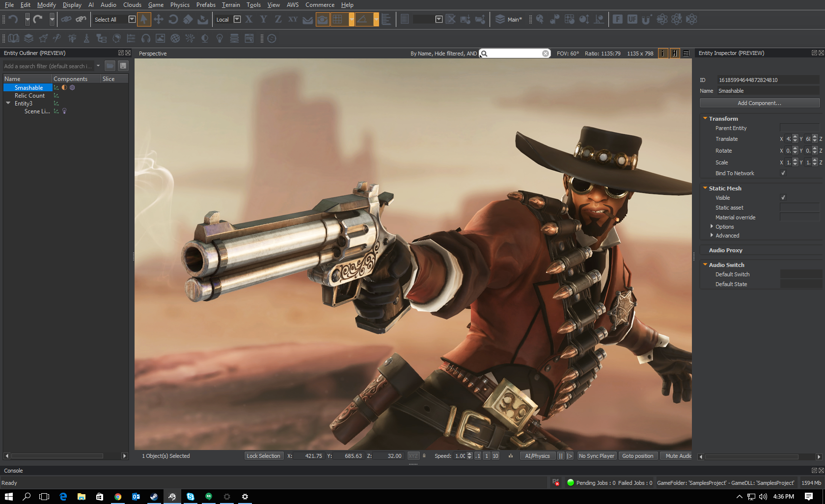Screen dimensions: 825x504
Task: Open the Commerce menu
Action: (320, 5)
